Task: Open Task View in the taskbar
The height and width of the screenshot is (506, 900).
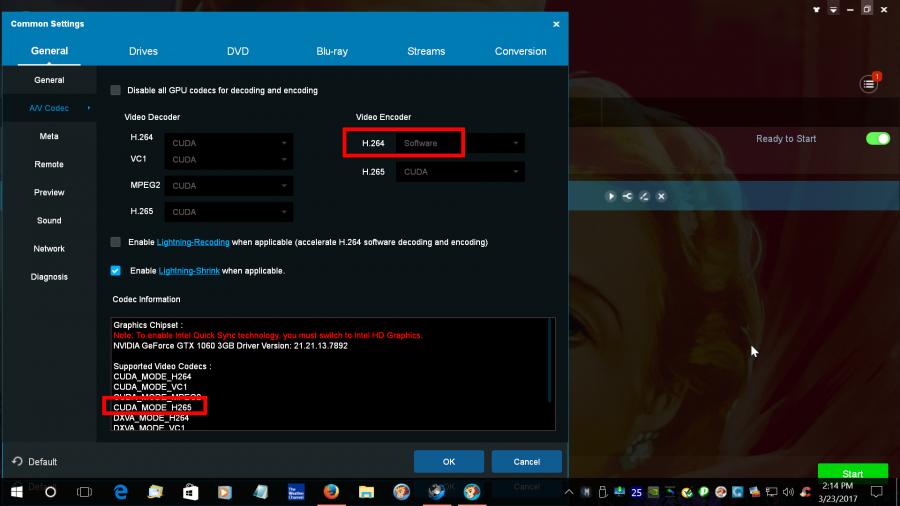Action: (x=84, y=492)
